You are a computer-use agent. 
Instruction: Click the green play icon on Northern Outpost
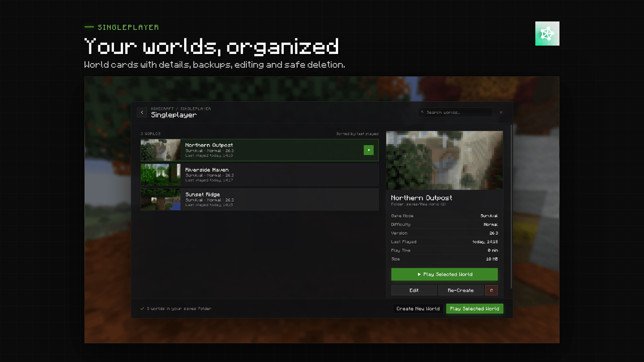[369, 150]
